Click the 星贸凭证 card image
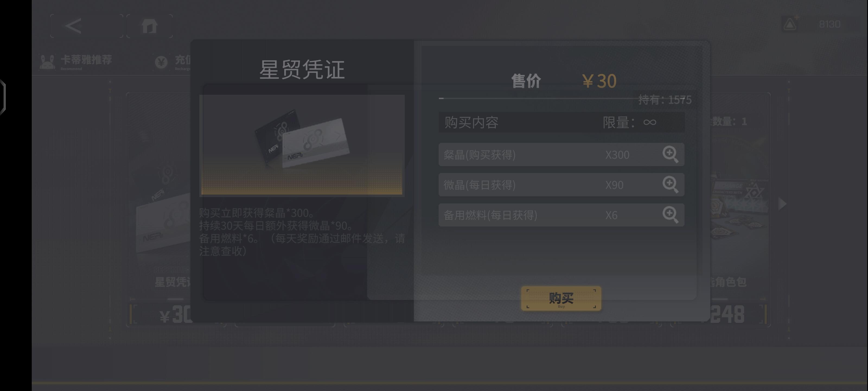The height and width of the screenshot is (391, 868). tap(302, 145)
